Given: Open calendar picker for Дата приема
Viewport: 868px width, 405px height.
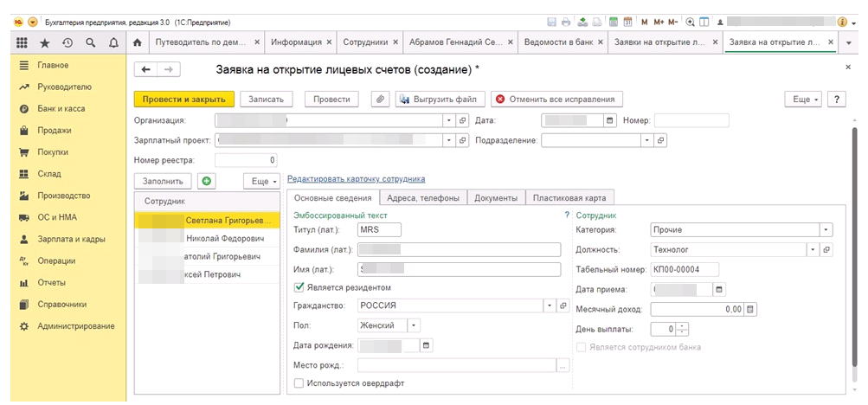Looking at the screenshot, I should (x=720, y=289).
